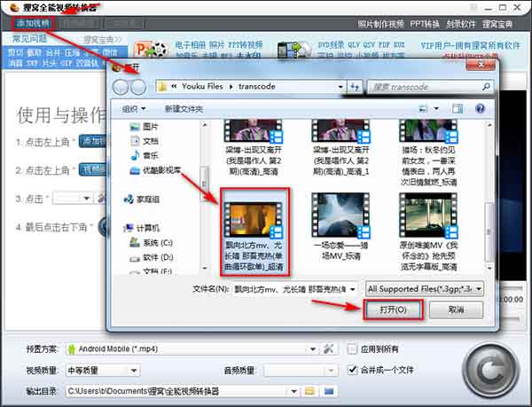532x407 pixels.
Task: Select the 软件 (D:) drive
Action: point(152,258)
